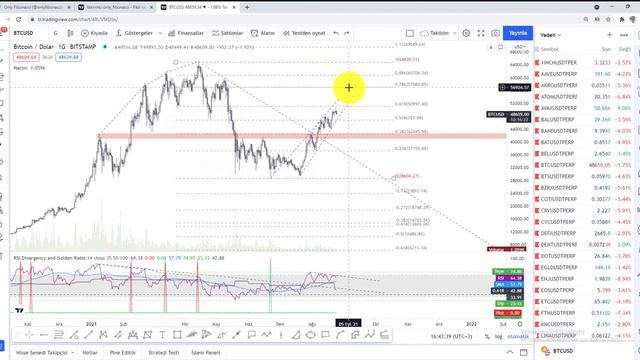This screenshot has height=360, width=640.
Task: Start bar replay with Yeniden oynat
Action: 304,33
